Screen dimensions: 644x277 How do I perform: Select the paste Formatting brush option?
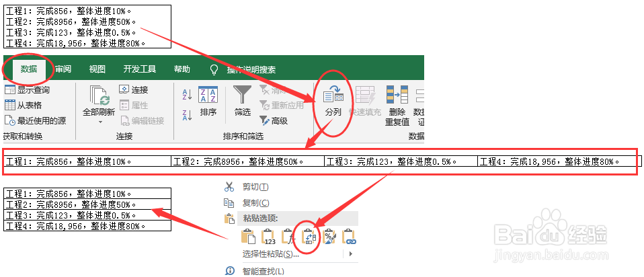pyautogui.click(x=329, y=236)
